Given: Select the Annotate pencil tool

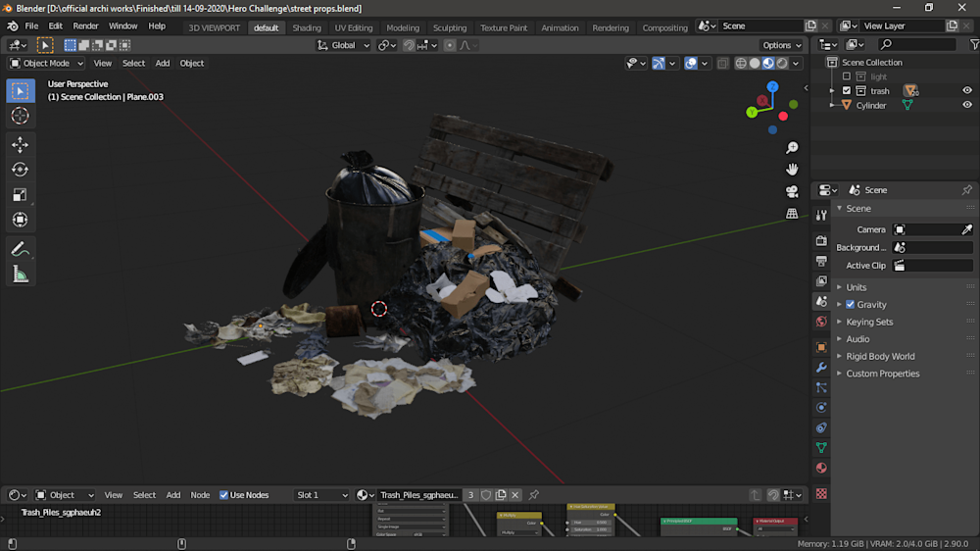Looking at the screenshot, I should pyautogui.click(x=20, y=250).
